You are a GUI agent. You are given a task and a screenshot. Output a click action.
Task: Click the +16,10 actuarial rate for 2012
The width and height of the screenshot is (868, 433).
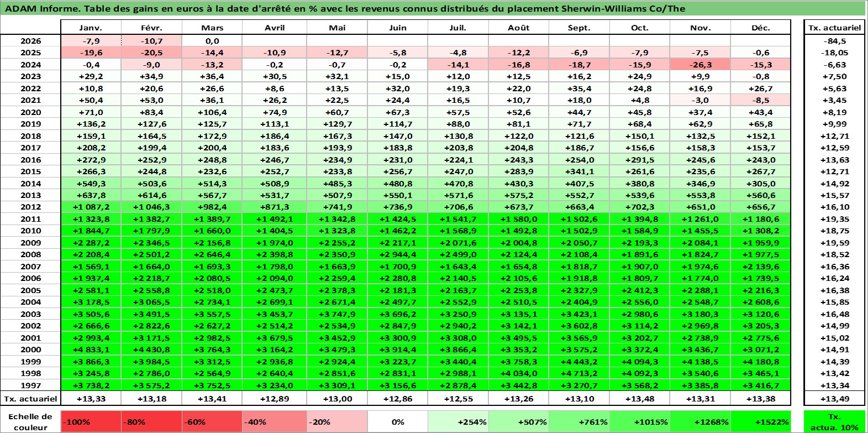click(834, 207)
